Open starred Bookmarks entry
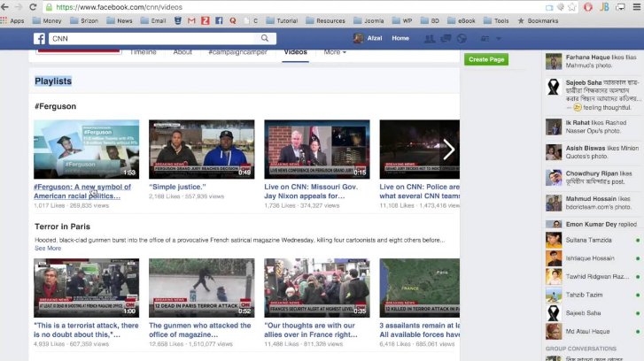The height and width of the screenshot is (361, 644). tap(538, 20)
